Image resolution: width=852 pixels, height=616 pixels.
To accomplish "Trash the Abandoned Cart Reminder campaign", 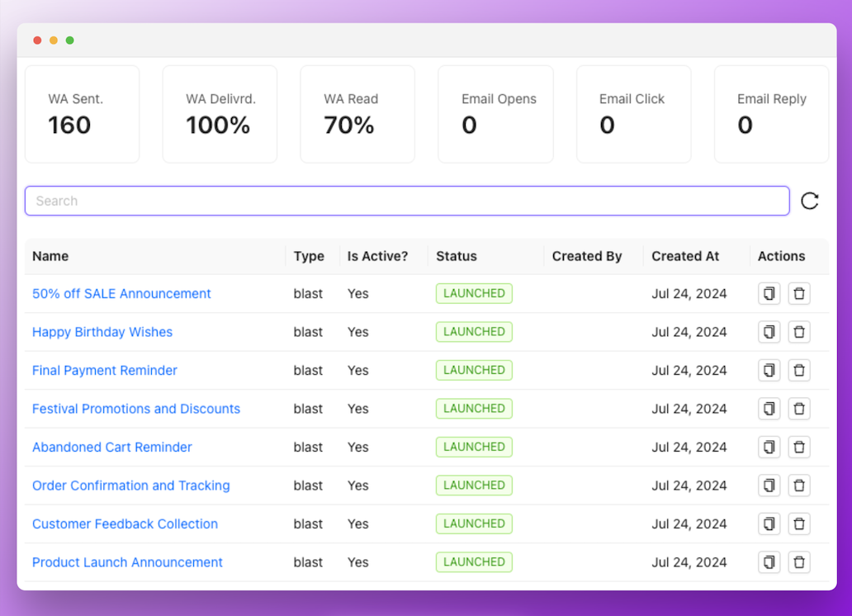I will (x=799, y=448).
